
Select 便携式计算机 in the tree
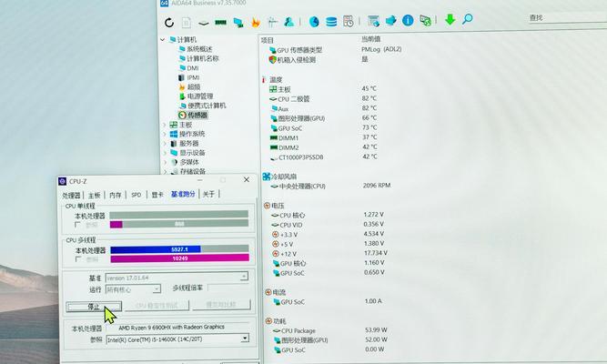(207, 106)
